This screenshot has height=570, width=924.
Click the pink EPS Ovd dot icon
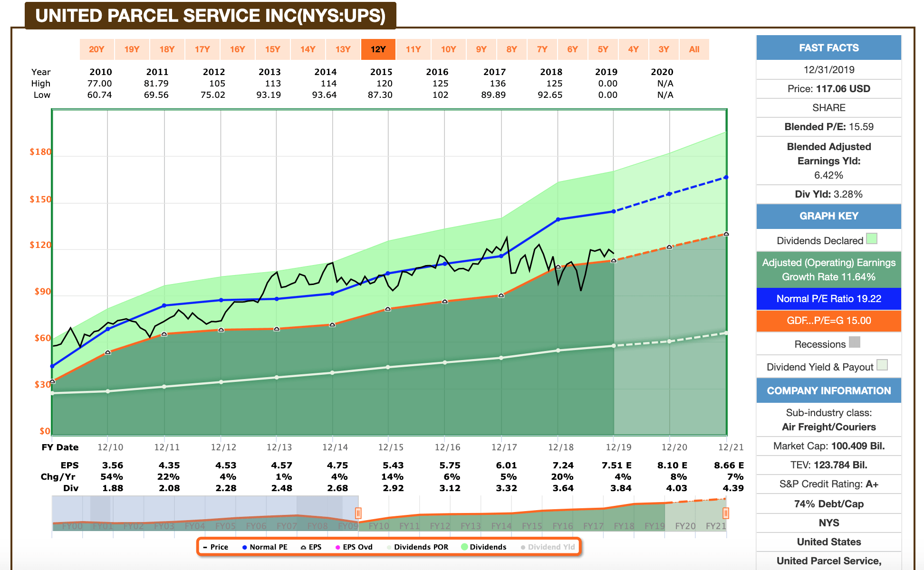point(337,547)
